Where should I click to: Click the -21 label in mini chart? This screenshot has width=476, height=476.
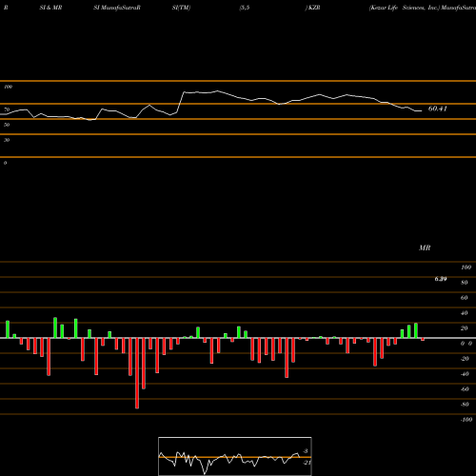(x=307, y=463)
